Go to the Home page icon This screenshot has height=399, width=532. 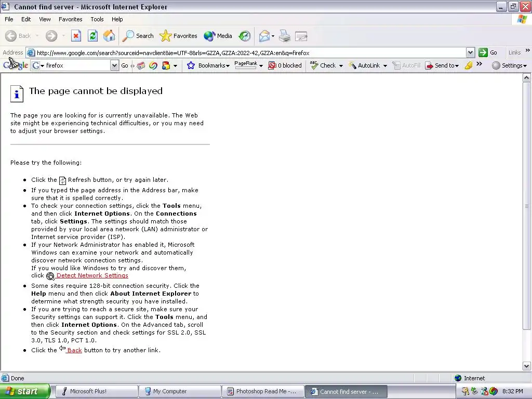(109, 36)
